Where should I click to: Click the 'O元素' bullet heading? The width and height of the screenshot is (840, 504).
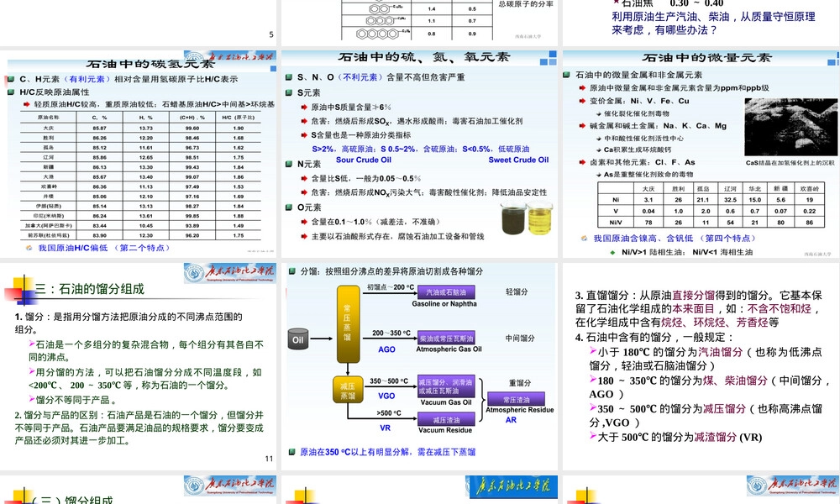[x=309, y=207]
